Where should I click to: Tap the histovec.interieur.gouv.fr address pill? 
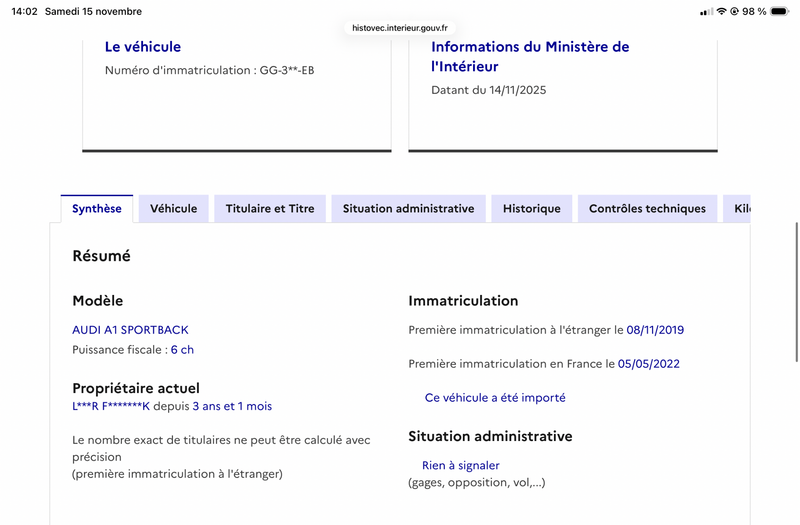pyautogui.click(x=400, y=28)
